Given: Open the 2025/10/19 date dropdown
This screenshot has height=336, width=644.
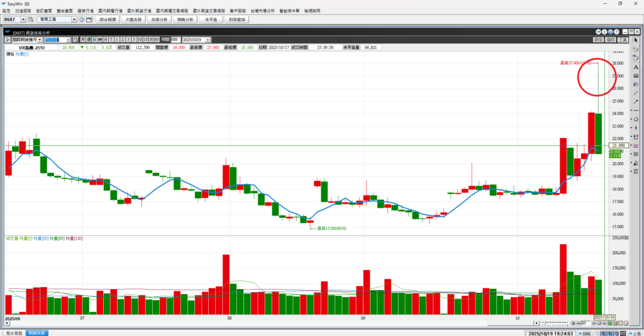Looking at the screenshot, I should (x=208, y=40).
